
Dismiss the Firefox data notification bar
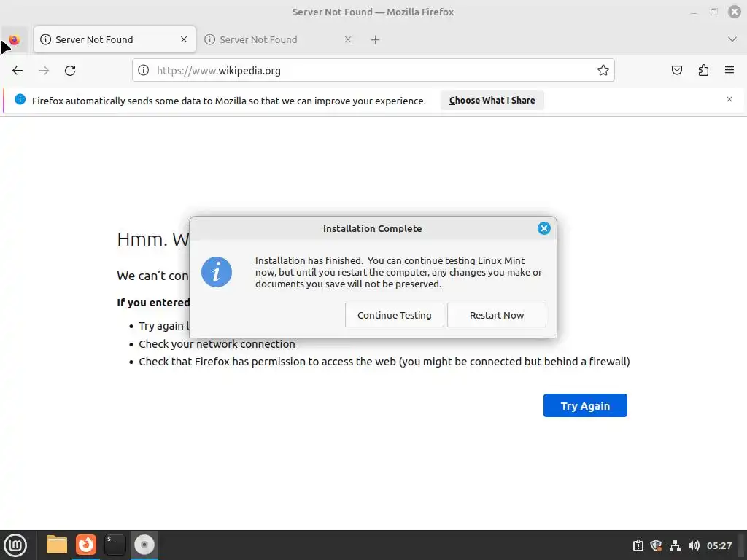pyautogui.click(x=729, y=99)
